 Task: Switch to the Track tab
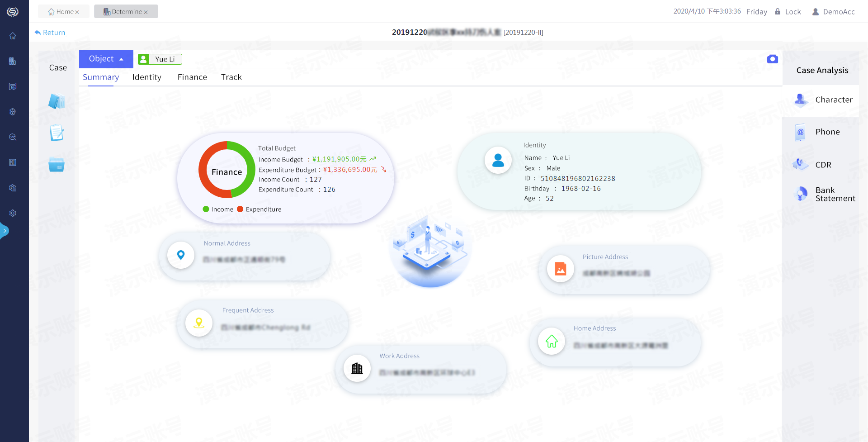231,77
